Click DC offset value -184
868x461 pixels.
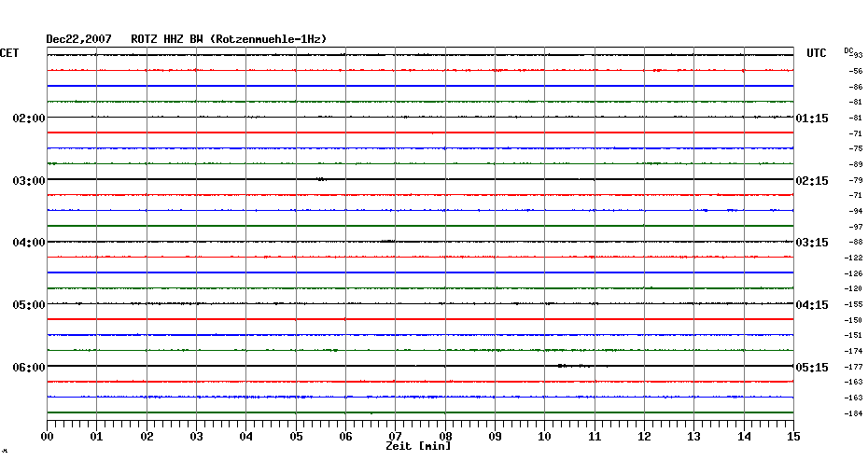click(x=854, y=413)
